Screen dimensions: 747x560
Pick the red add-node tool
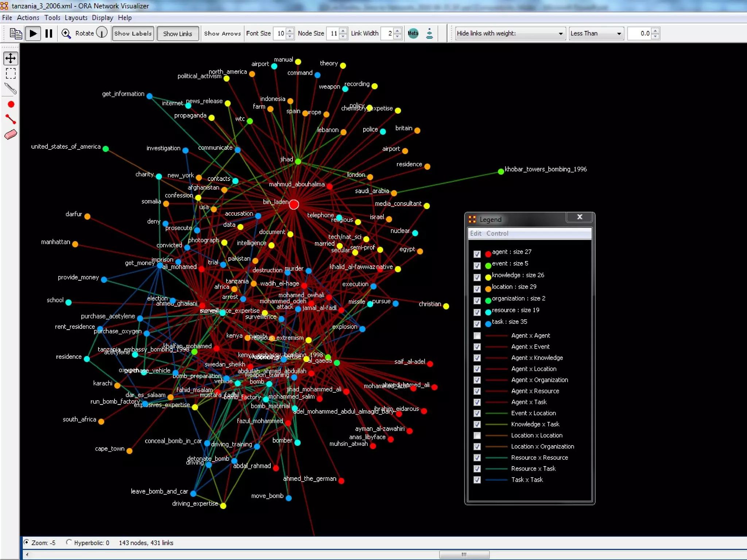pos(11,105)
